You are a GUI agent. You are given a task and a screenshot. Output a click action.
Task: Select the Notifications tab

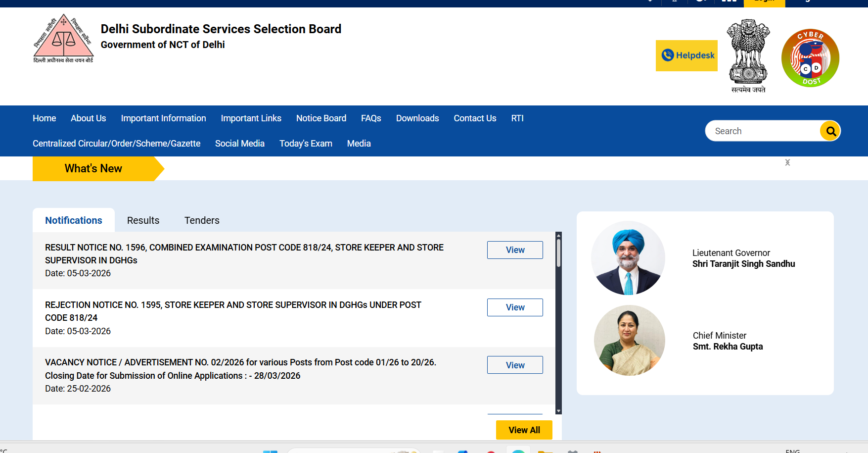click(x=74, y=220)
